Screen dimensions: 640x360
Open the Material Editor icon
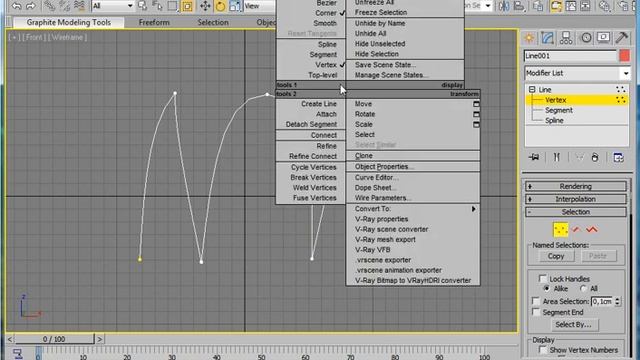[605, 6]
